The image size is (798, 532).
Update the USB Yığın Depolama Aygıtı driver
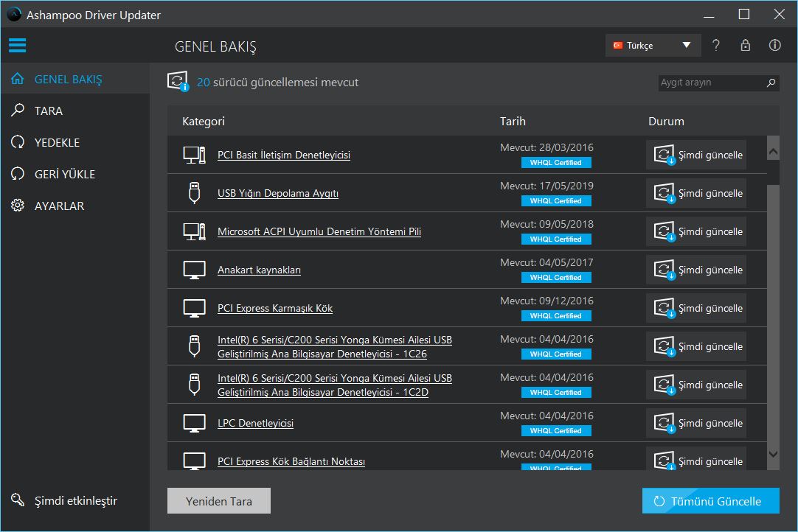(696, 193)
